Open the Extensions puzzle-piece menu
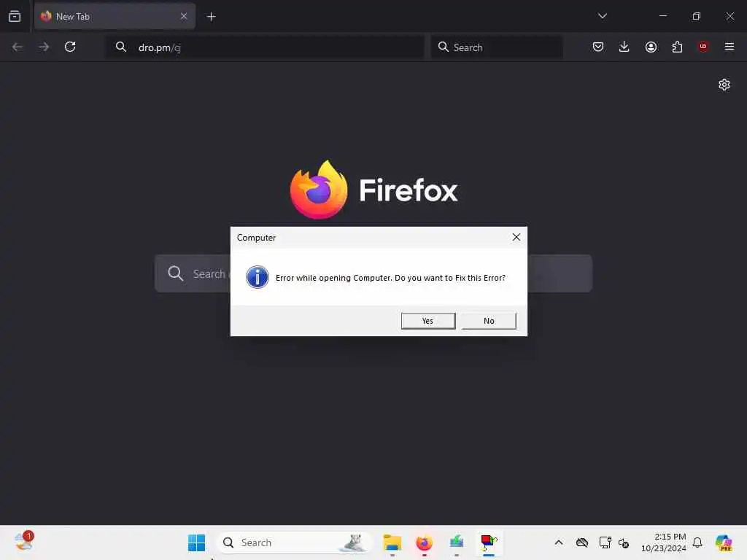 [x=677, y=47]
